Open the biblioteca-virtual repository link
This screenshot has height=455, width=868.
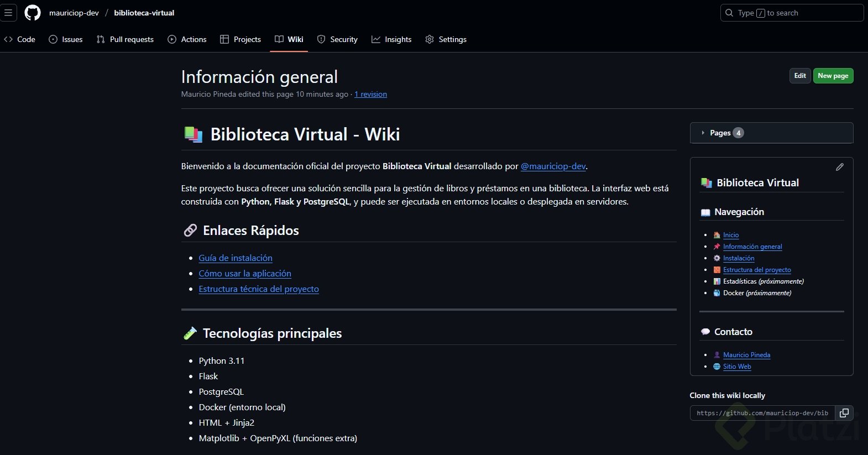tap(144, 13)
